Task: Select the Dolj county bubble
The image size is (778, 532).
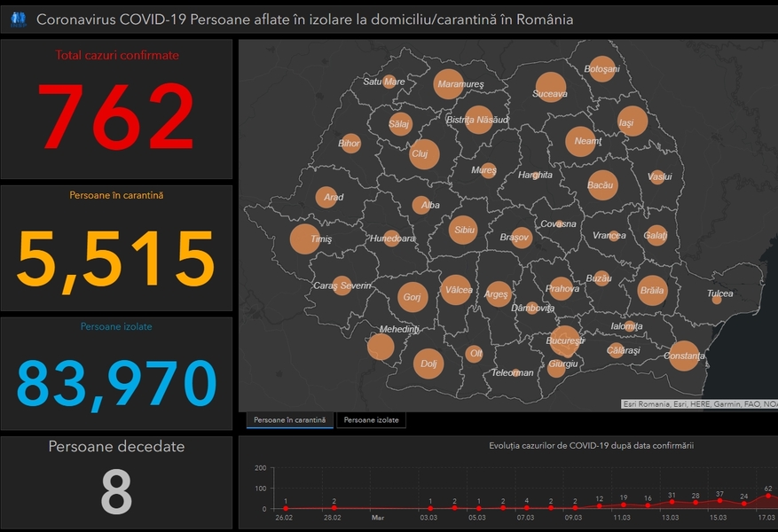Action: [x=428, y=364]
